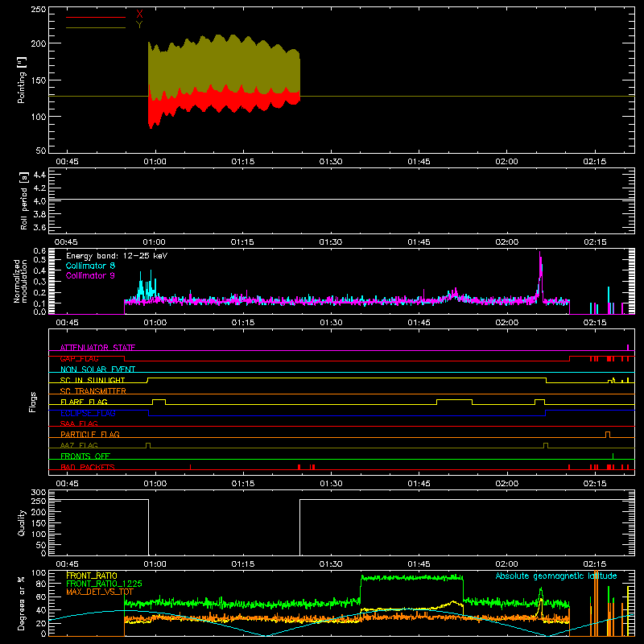Click the BAD_PACKETS flag label
This screenshot has width=644, height=644.
[88, 467]
